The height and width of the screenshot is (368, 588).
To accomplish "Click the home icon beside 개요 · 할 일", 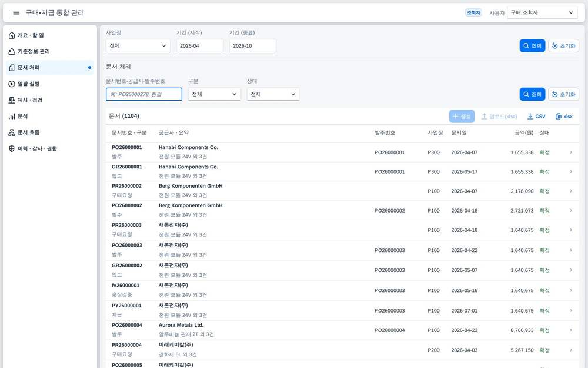I will (x=12, y=35).
